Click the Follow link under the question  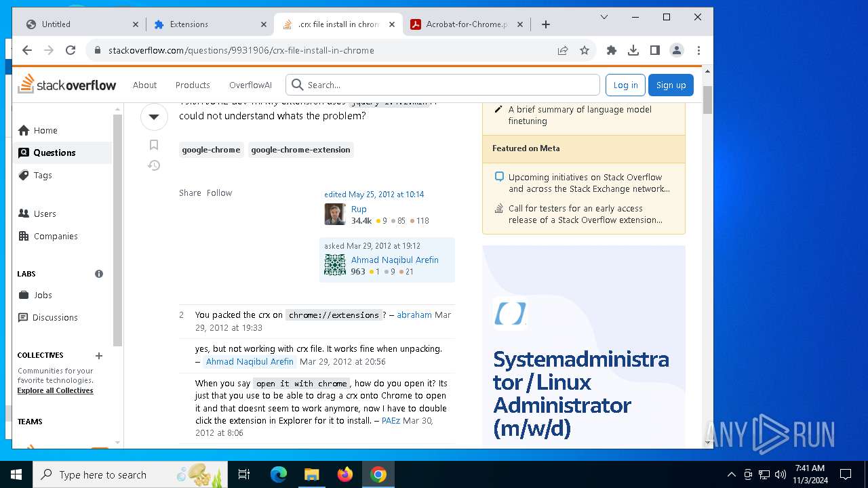click(x=219, y=193)
